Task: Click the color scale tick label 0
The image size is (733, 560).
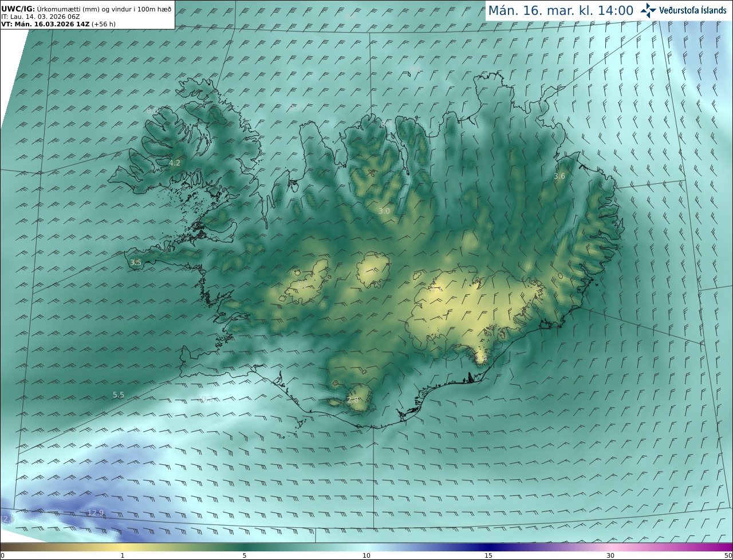Action: (x=2, y=555)
